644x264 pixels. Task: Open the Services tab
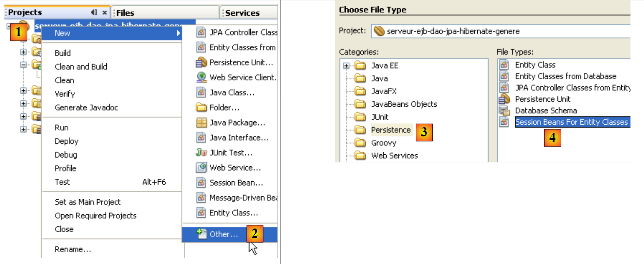[x=242, y=13]
